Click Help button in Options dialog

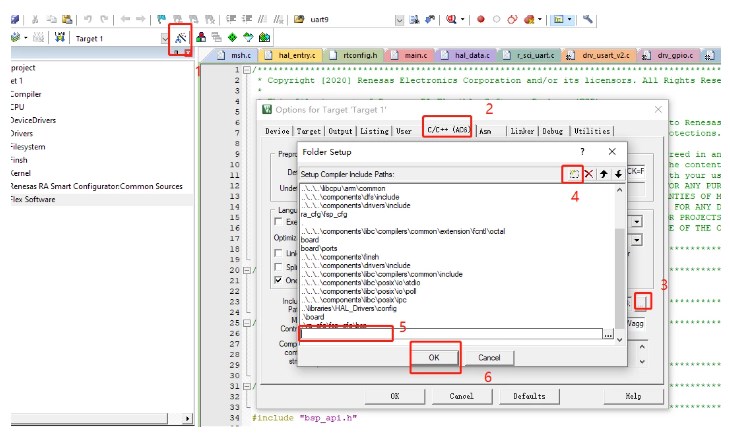[633, 396]
